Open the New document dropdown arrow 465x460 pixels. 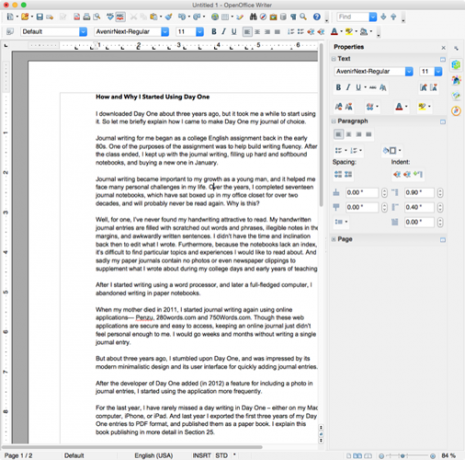tap(17, 17)
